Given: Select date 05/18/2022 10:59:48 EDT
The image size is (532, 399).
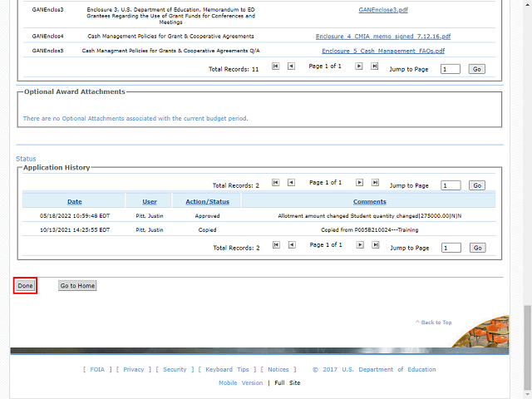Looking at the screenshot, I should point(75,216).
